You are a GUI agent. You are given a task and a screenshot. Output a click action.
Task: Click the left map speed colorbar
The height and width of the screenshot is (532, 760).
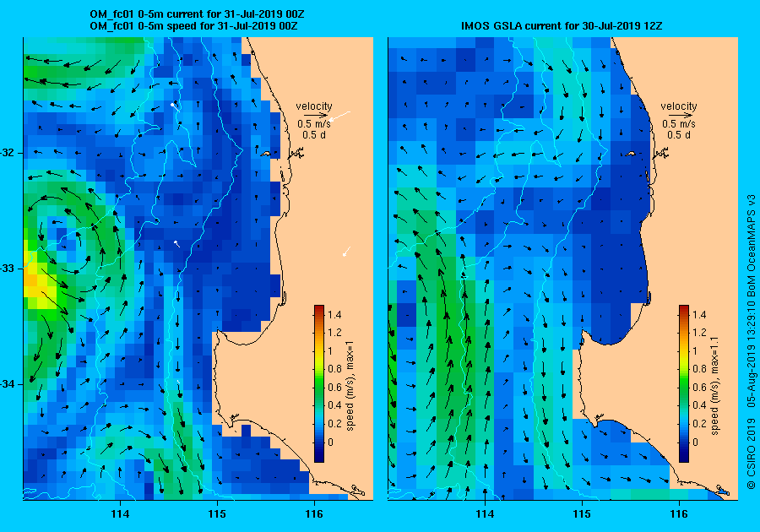(319, 383)
